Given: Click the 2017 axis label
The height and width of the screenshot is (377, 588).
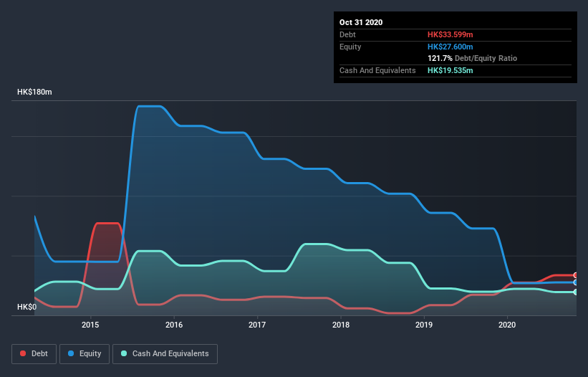Looking at the screenshot, I should [257, 325].
